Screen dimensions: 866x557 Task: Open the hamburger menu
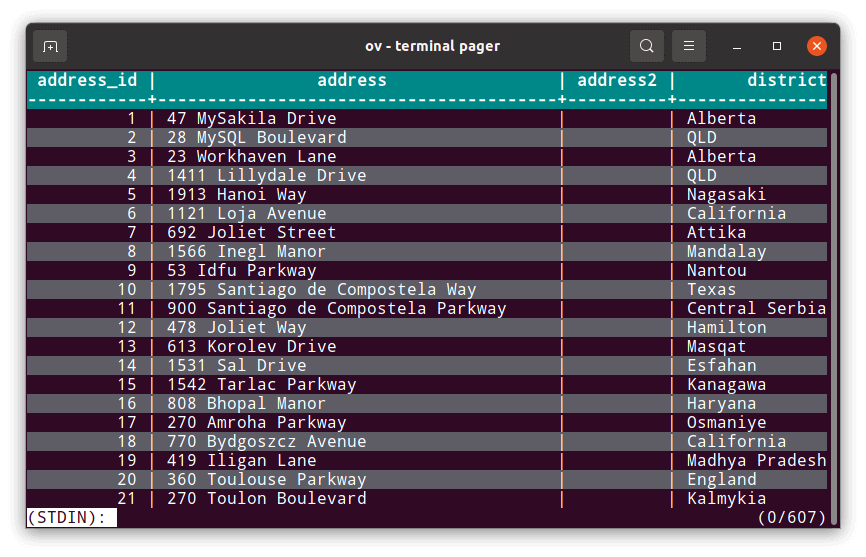point(689,46)
